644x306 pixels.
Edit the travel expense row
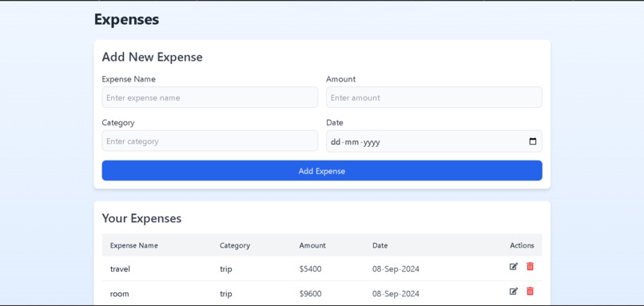514,267
